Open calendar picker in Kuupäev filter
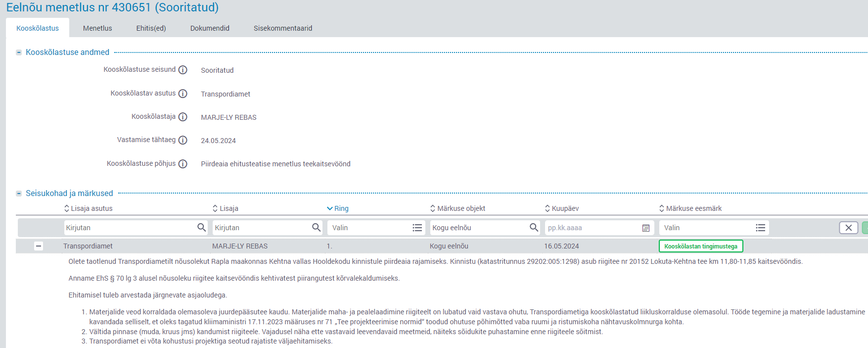The height and width of the screenshot is (348, 868). click(x=645, y=228)
